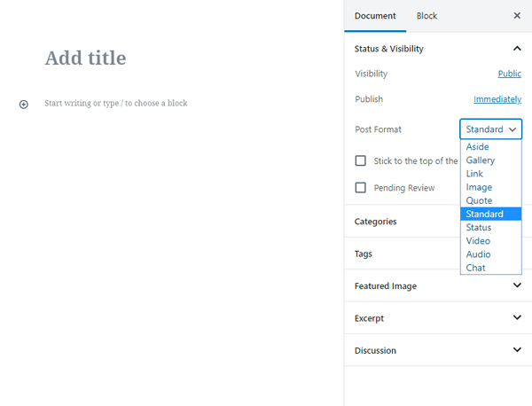Check the Pending Review checkbox
532x406 pixels.
pyautogui.click(x=361, y=188)
